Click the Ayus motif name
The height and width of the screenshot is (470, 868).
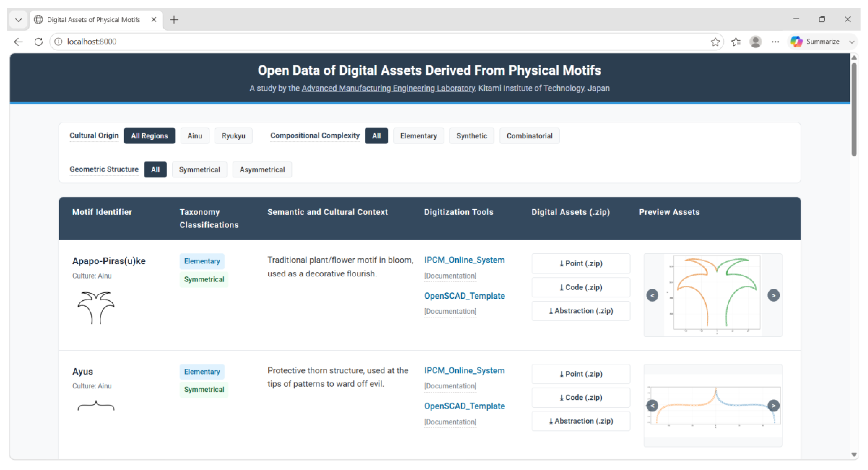click(83, 372)
